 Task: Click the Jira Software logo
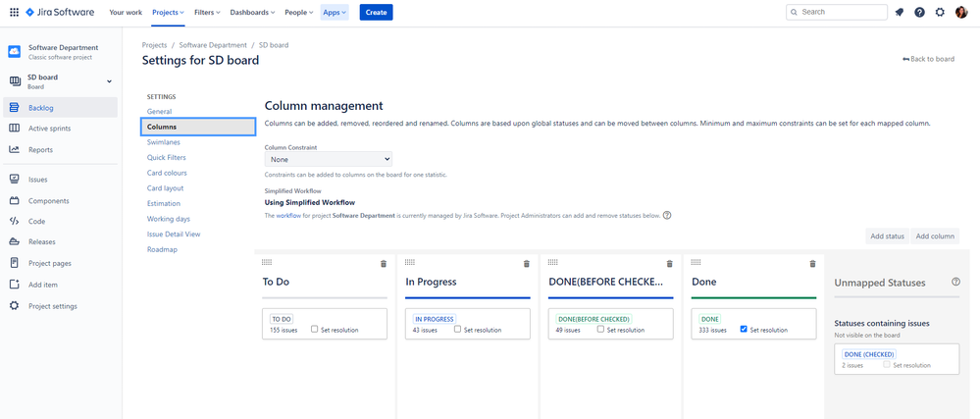point(60,12)
